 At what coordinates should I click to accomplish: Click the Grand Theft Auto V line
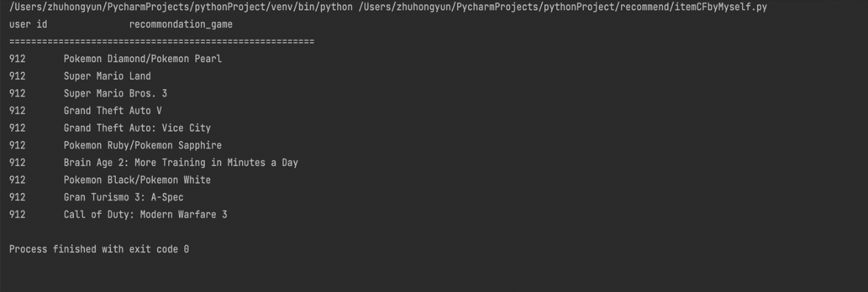click(x=113, y=111)
